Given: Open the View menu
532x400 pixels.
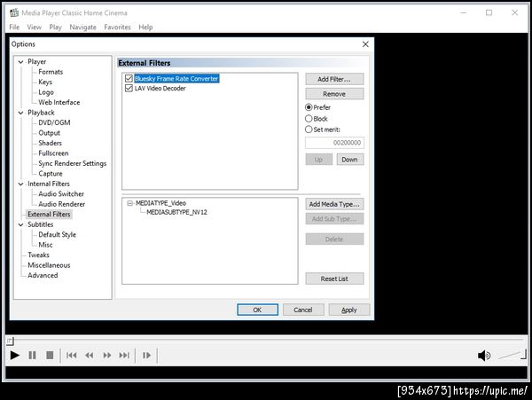Looking at the screenshot, I should (35, 27).
